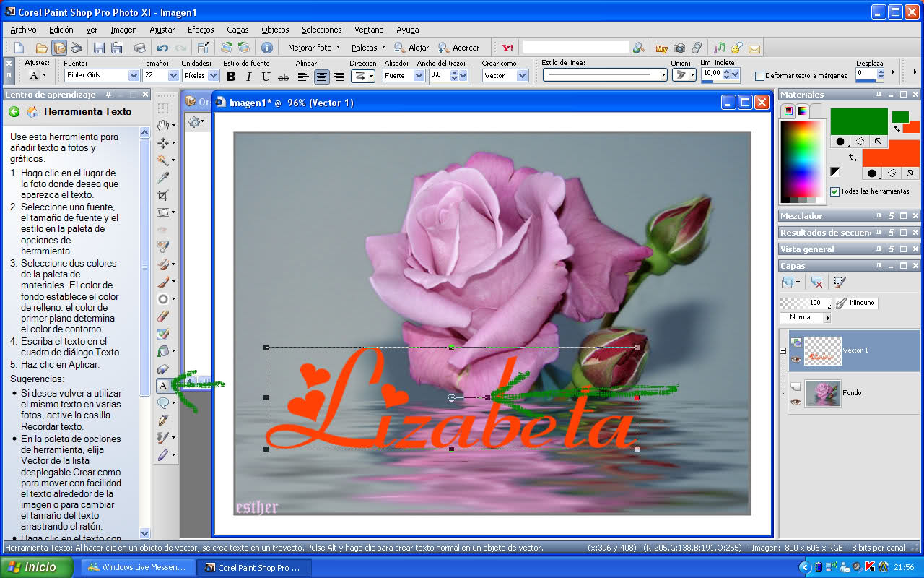The width and height of the screenshot is (924, 578).
Task: Open the Unidades Píxeles dropdown
Action: click(x=213, y=75)
